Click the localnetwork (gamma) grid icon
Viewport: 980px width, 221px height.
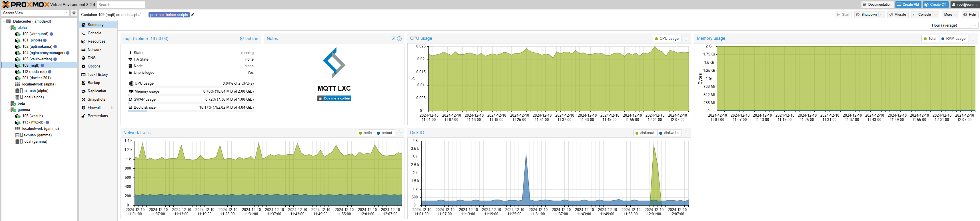[17, 129]
